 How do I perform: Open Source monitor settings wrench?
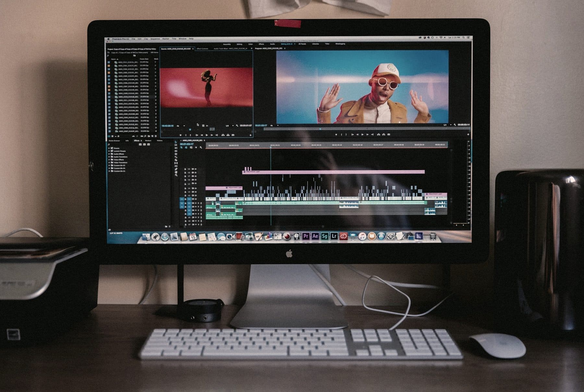tap(237, 126)
